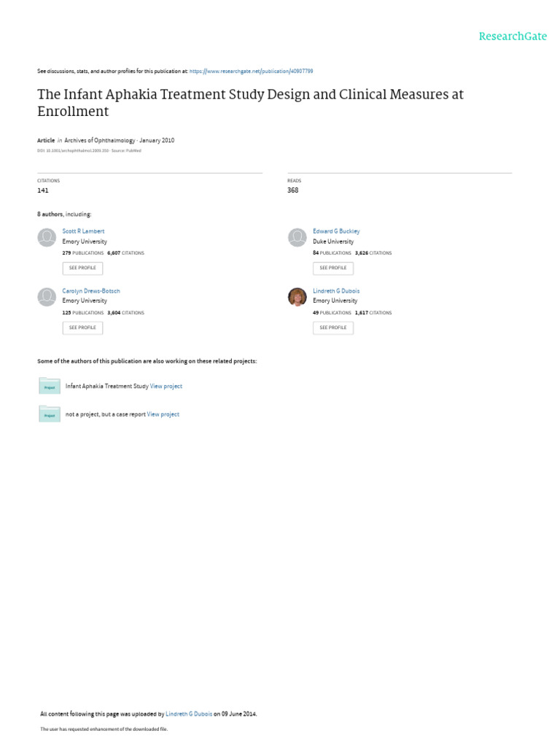The image size is (560, 747).
Task: View project for Infant Aphakia Treatment Study
Action: [166, 387]
